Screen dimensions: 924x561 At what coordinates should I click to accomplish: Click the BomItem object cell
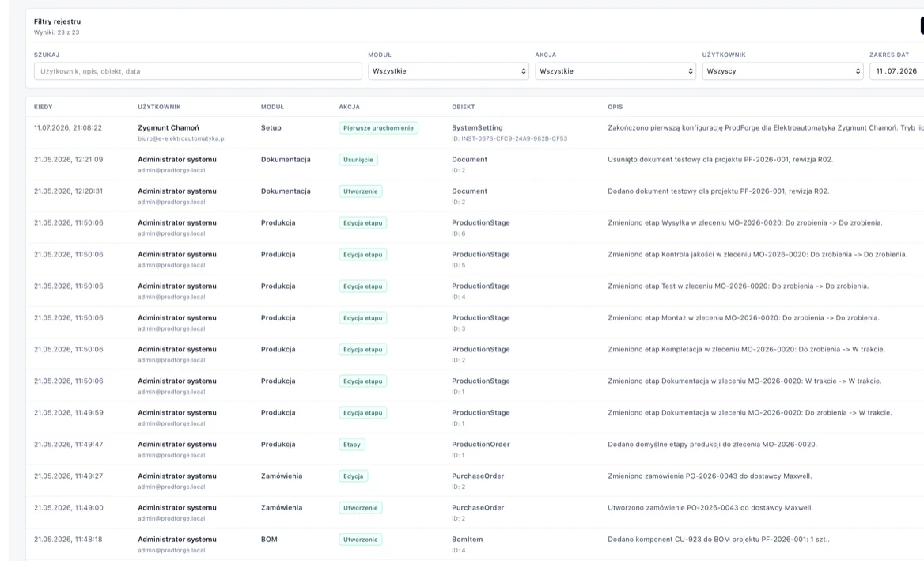[466, 540]
